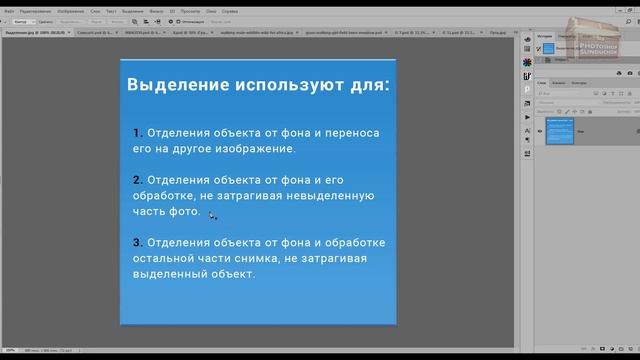Click the path arrangement icon

click(x=158, y=22)
